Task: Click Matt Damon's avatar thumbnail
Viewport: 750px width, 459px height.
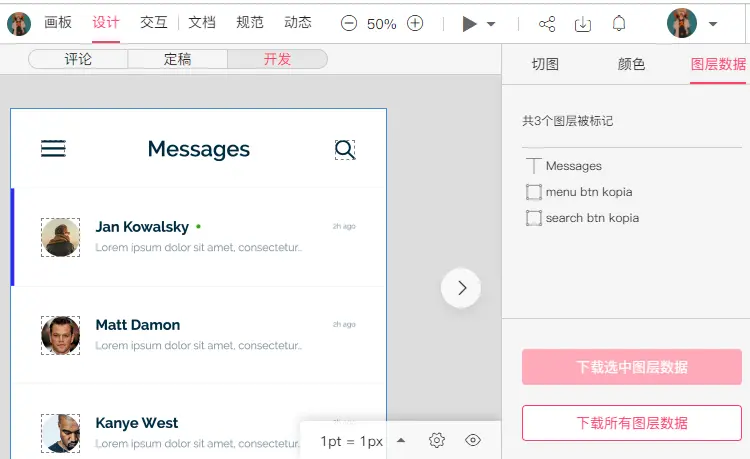Action: 60,335
